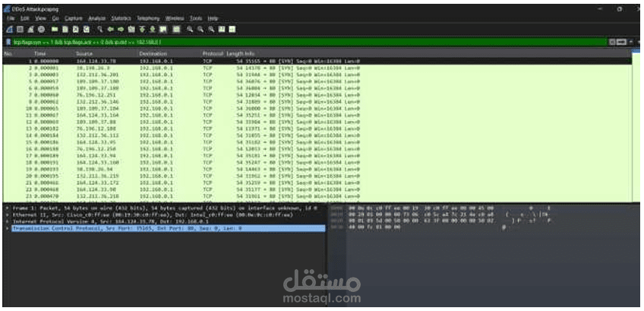The width and height of the screenshot is (644, 311).
Task: Go forward in packet history
Action: pyautogui.click(x=121, y=29)
